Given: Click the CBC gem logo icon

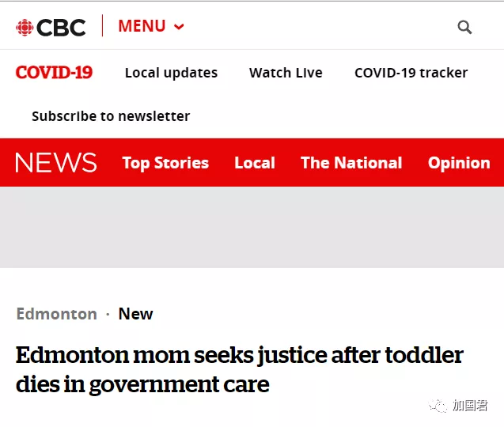Looking at the screenshot, I should (x=25, y=28).
